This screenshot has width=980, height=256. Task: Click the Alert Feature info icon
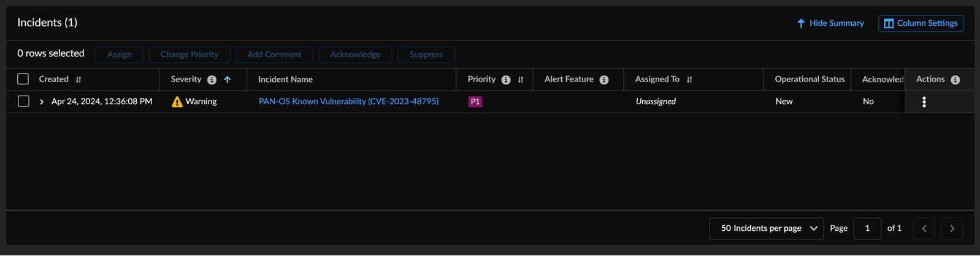pos(604,80)
